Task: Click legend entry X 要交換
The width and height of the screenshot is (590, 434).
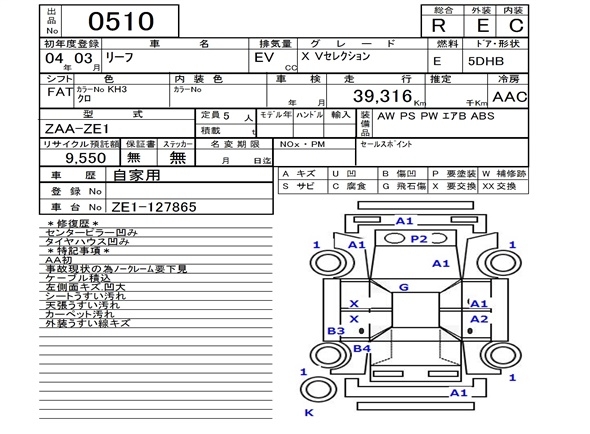Action: (x=454, y=186)
